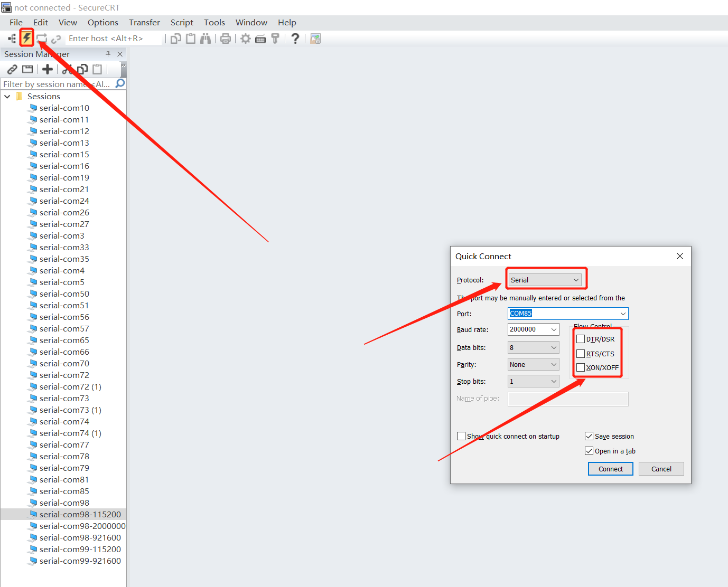Close the Session Manager panel
This screenshot has width=728, height=587.
click(120, 54)
